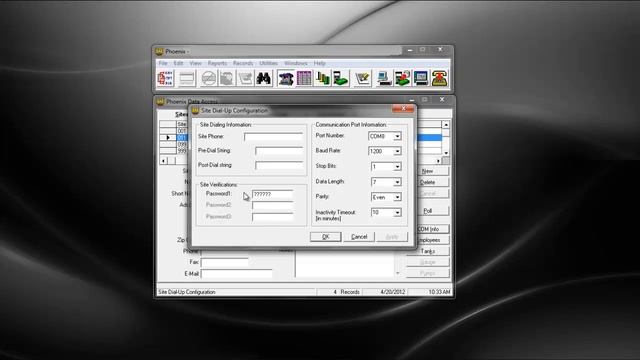Open the Utilities menu

(x=269, y=63)
